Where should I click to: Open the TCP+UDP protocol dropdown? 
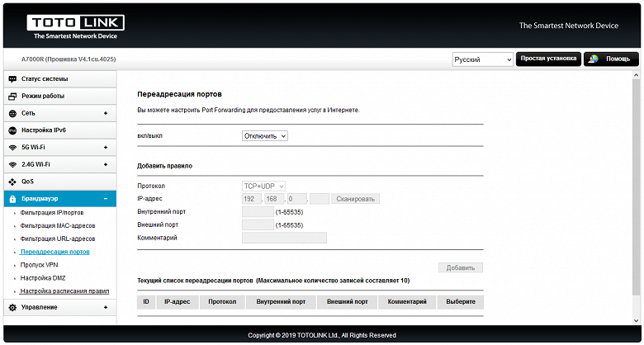pos(264,187)
